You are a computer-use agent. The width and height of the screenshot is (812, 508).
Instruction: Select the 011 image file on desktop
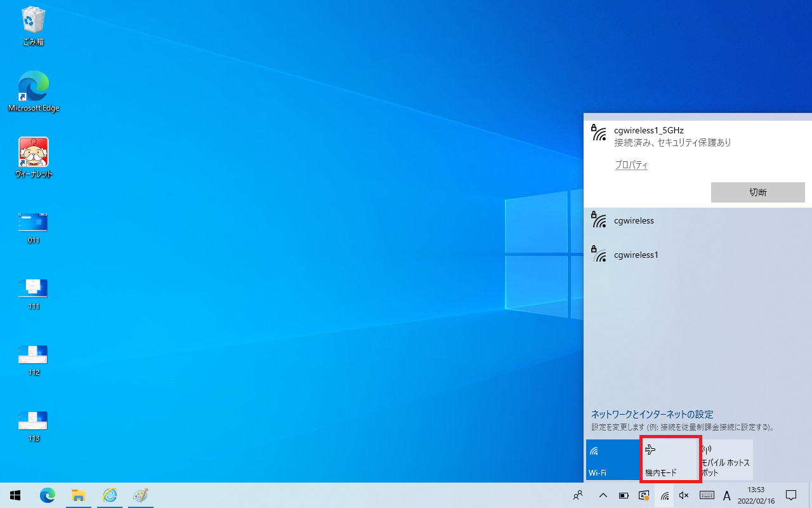[x=34, y=229]
